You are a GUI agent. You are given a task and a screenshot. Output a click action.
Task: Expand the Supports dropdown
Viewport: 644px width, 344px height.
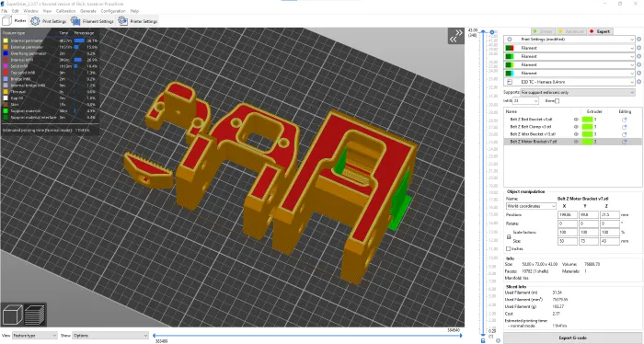[x=578, y=92]
